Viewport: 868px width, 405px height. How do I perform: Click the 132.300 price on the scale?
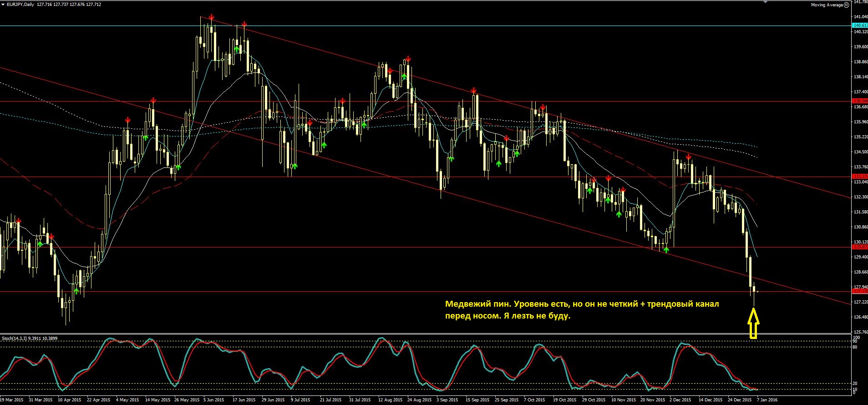(860, 197)
